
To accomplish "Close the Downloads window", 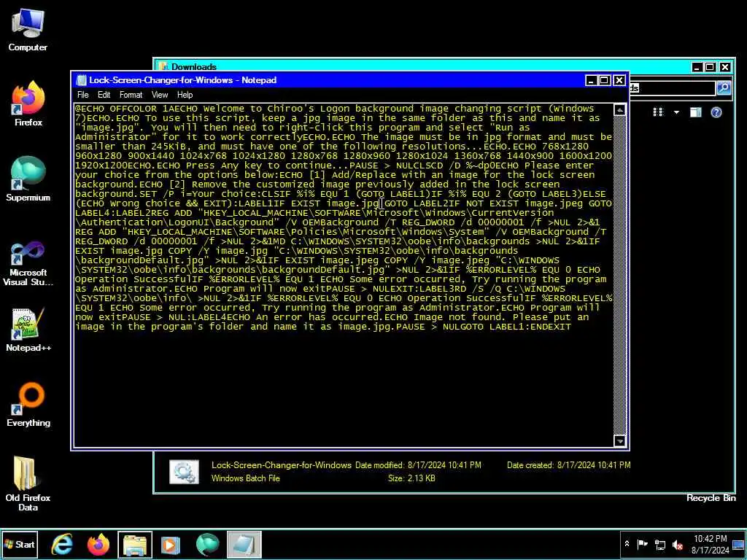I will click(725, 67).
